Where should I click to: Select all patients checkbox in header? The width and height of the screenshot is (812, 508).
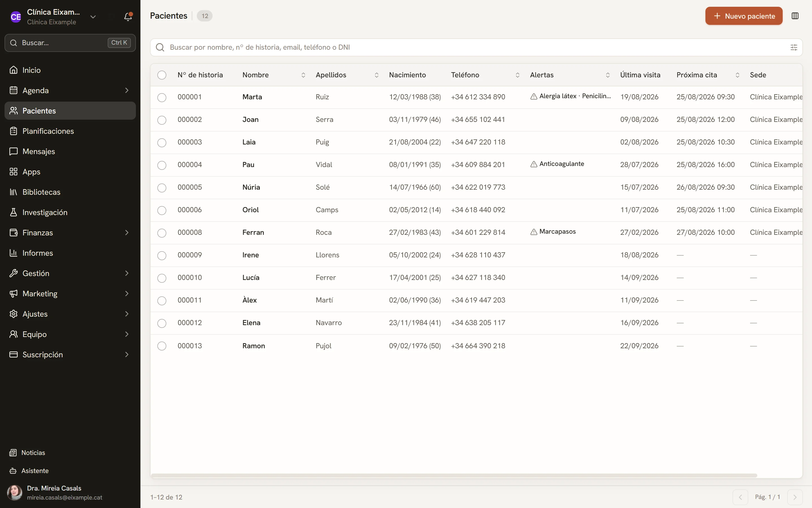(162, 75)
